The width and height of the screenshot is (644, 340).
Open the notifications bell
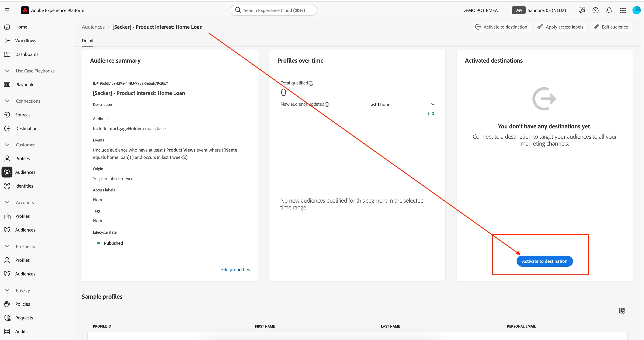(x=609, y=10)
